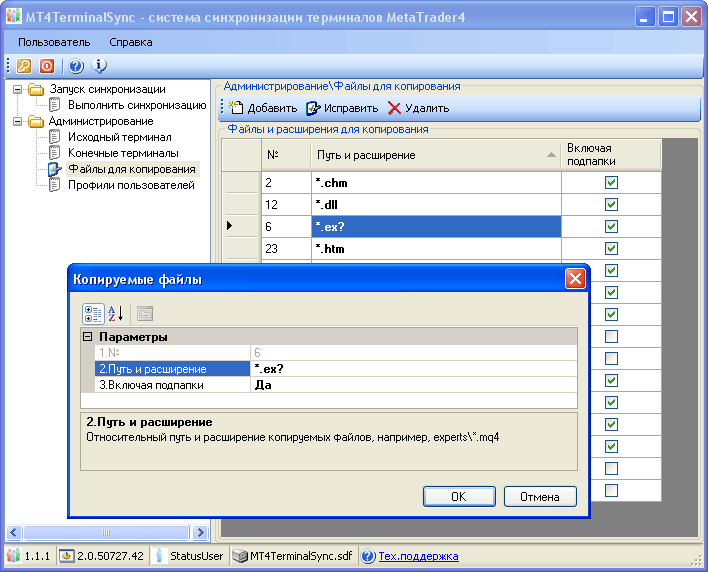This screenshot has height=572, width=708.
Task: Click MT4TerminalSync.sdf in status bar
Action: 301,556
